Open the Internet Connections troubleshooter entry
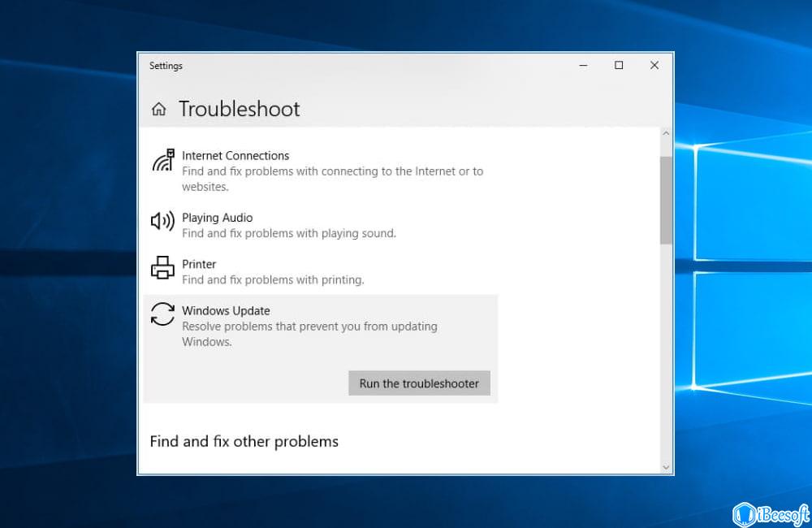This screenshot has width=812, height=528. tap(235, 156)
